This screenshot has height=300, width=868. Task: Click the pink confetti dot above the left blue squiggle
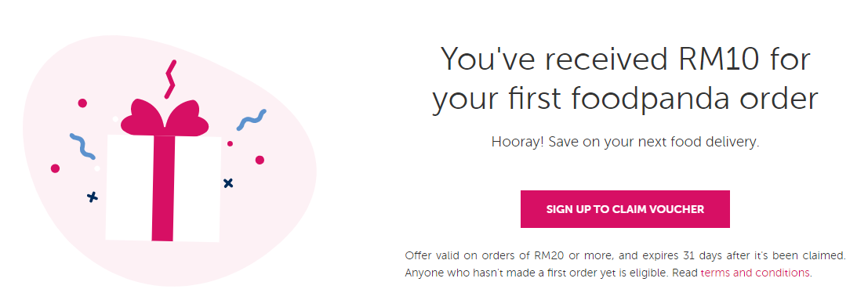[82, 103]
